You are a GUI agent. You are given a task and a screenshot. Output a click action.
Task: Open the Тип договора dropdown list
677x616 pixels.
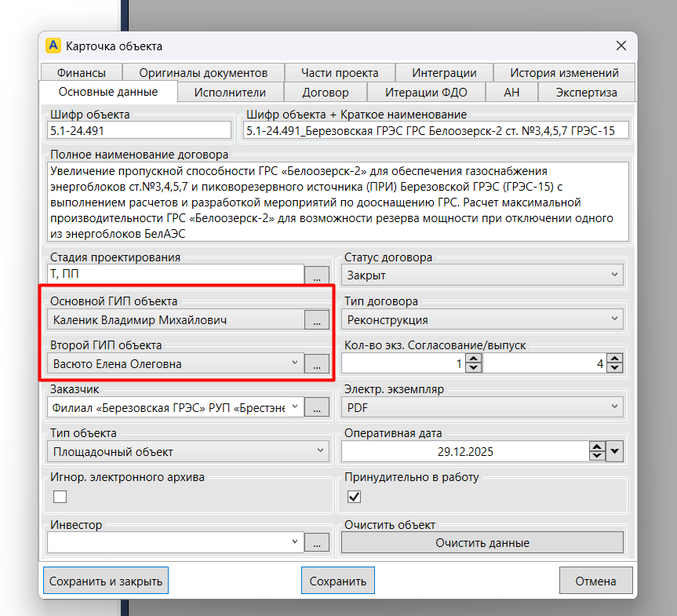pyautogui.click(x=482, y=320)
